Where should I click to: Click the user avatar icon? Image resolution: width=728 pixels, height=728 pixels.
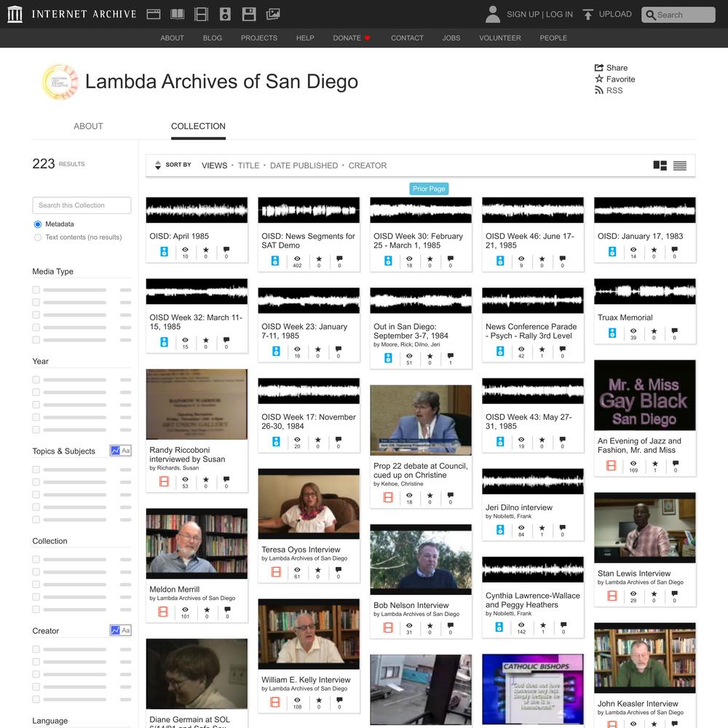point(493,15)
